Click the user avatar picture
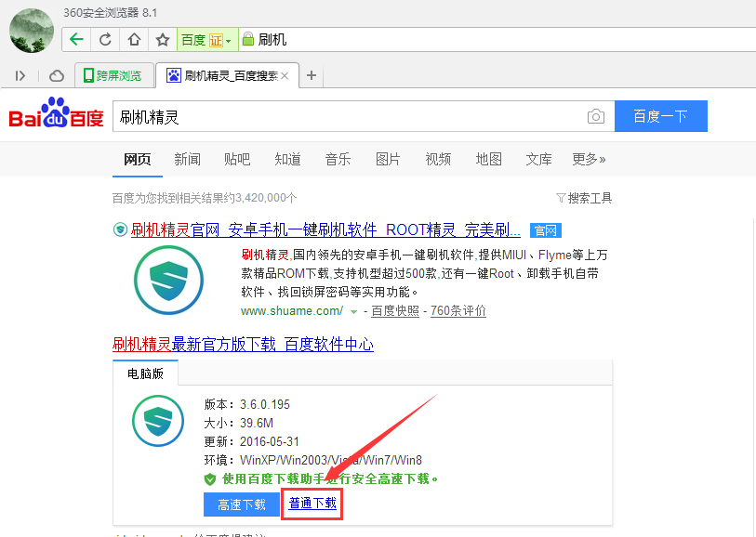Screen dimensions: 756x537 (32, 31)
